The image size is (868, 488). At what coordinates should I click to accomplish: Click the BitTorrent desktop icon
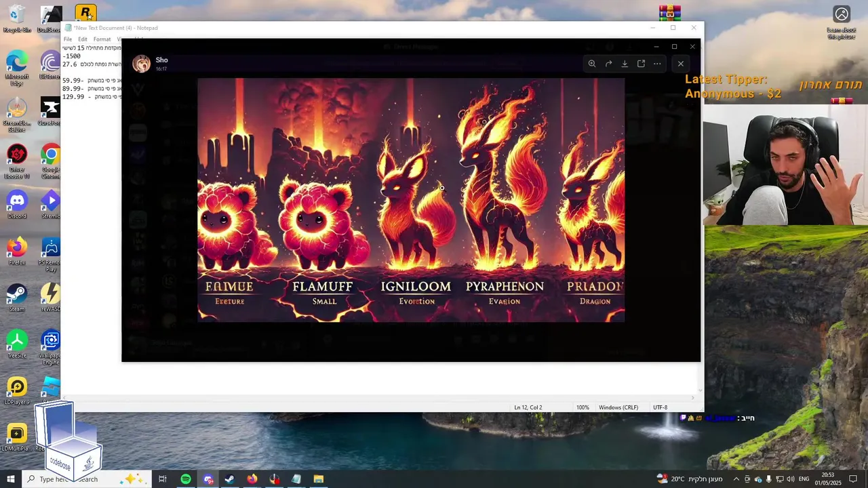coord(50,66)
